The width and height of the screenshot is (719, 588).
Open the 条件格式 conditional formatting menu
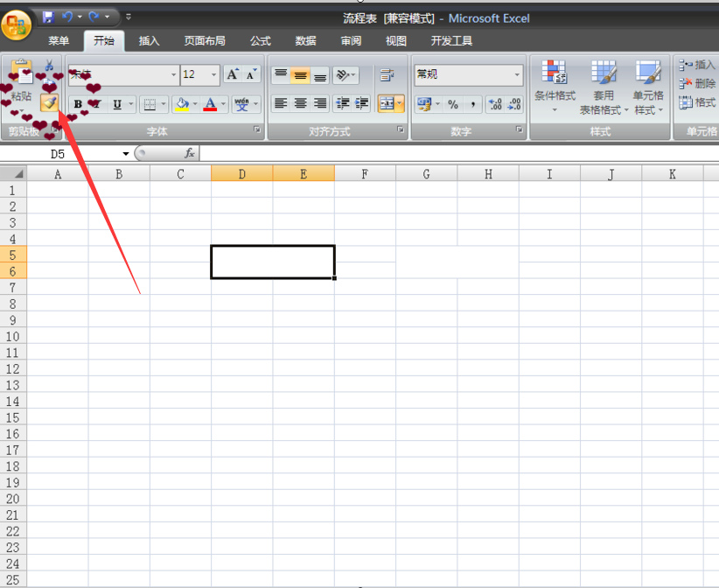pyautogui.click(x=555, y=87)
